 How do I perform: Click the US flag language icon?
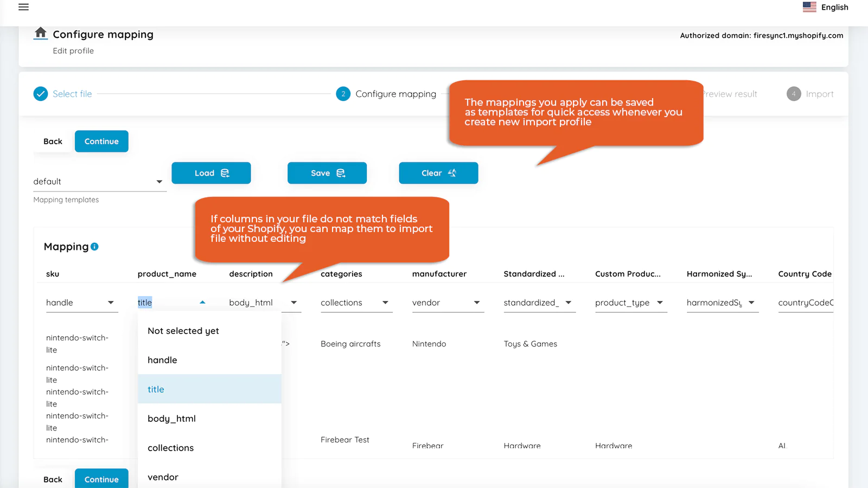click(x=809, y=7)
